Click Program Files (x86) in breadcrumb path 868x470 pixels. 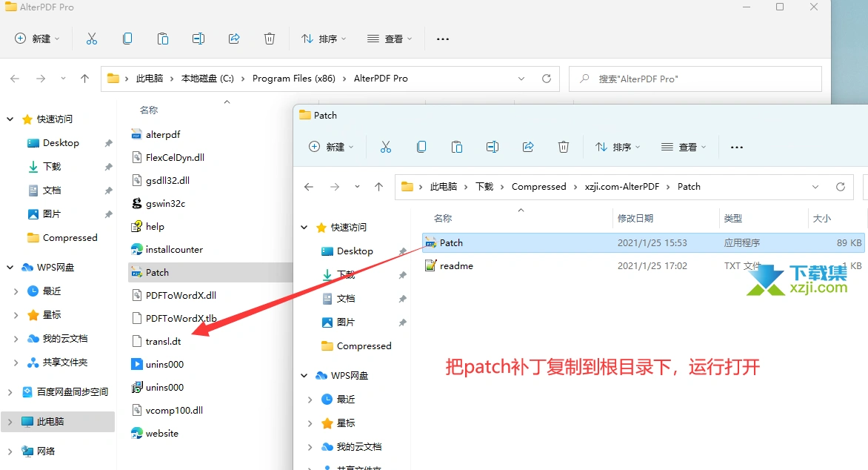click(294, 79)
